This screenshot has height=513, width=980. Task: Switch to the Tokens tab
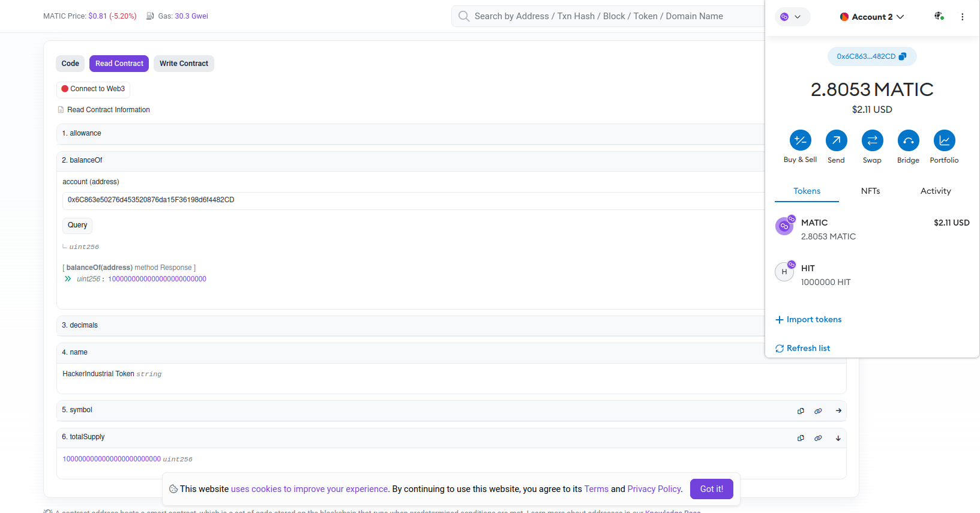[807, 191]
